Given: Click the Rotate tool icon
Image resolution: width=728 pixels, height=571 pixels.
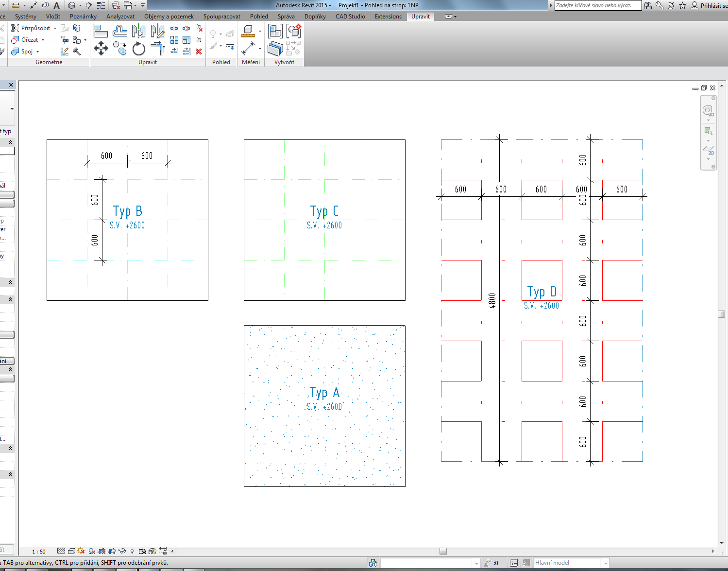Looking at the screenshot, I should pyautogui.click(x=139, y=49).
